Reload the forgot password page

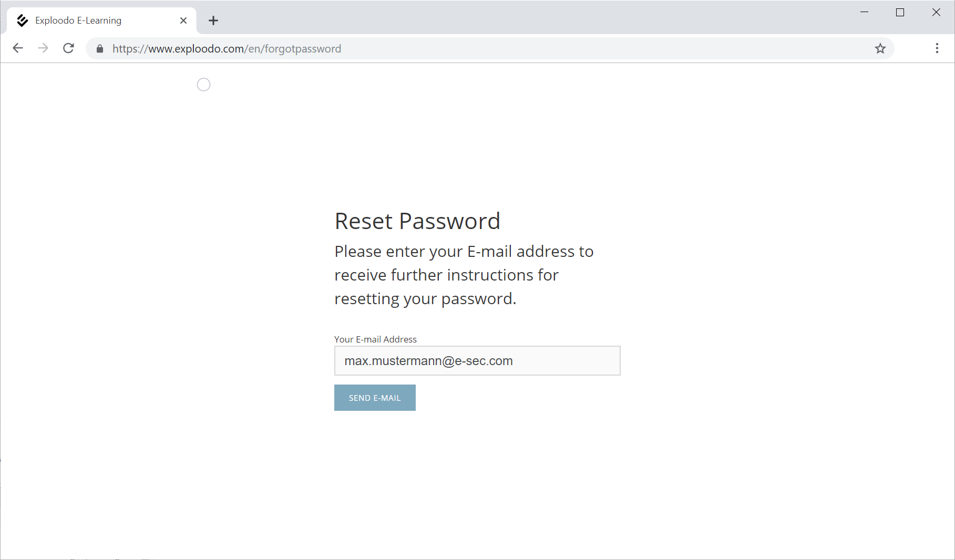(68, 48)
